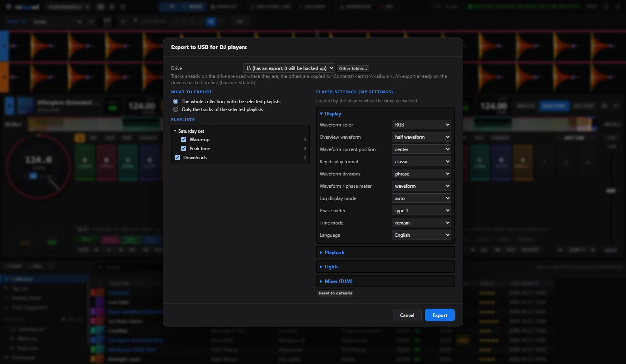Click the Other folder... button

point(353,68)
